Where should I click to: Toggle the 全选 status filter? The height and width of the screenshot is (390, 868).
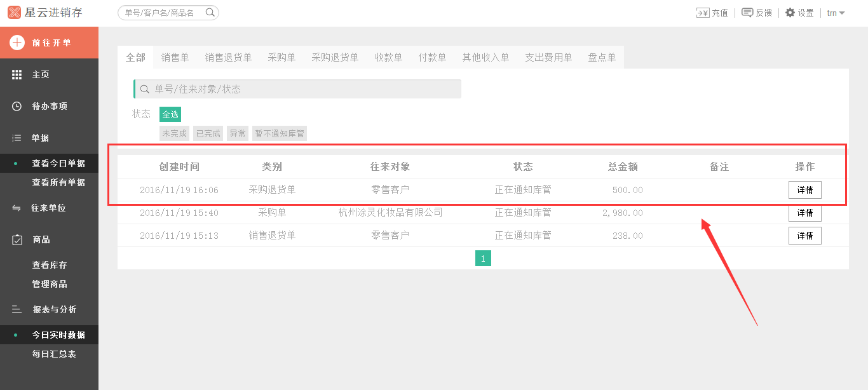[x=170, y=114]
